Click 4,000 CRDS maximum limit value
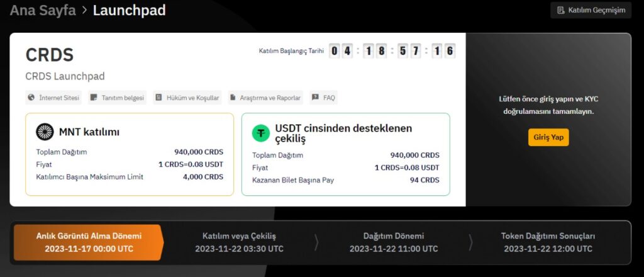The height and width of the screenshot is (277, 644). click(x=203, y=177)
